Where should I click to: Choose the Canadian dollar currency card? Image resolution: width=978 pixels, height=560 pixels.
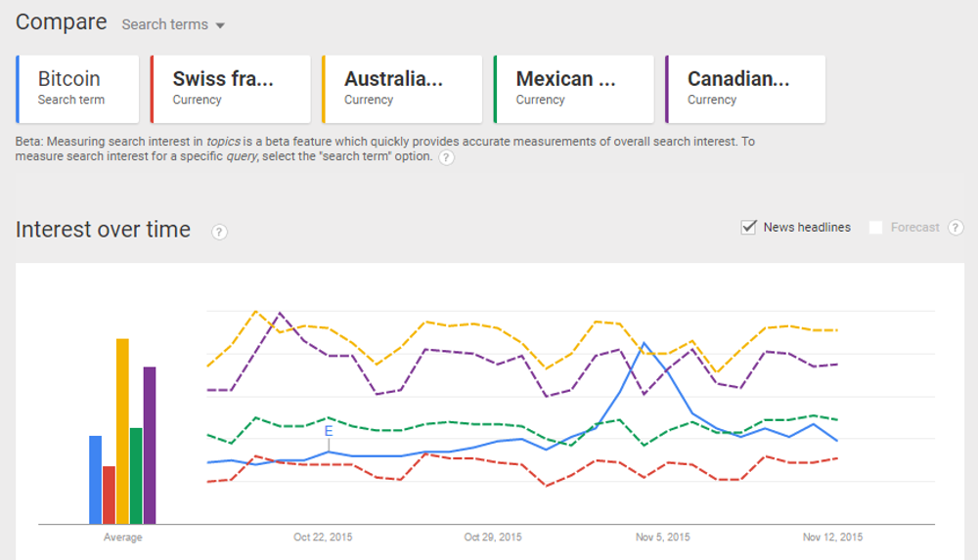click(745, 89)
